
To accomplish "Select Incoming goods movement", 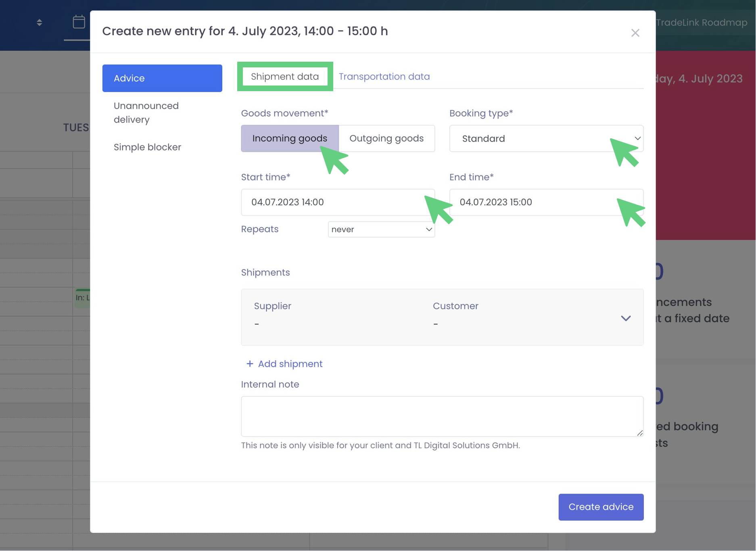I will (289, 138).
